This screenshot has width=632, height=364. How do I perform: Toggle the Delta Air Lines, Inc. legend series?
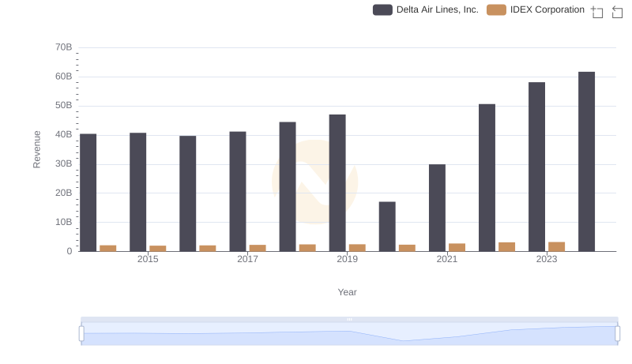426,9
